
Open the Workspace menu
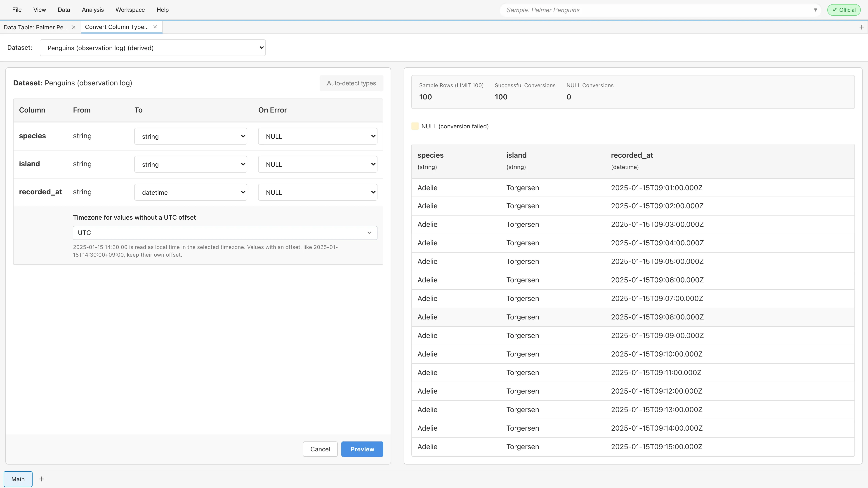pyautogui.click(x=130, y=10)
